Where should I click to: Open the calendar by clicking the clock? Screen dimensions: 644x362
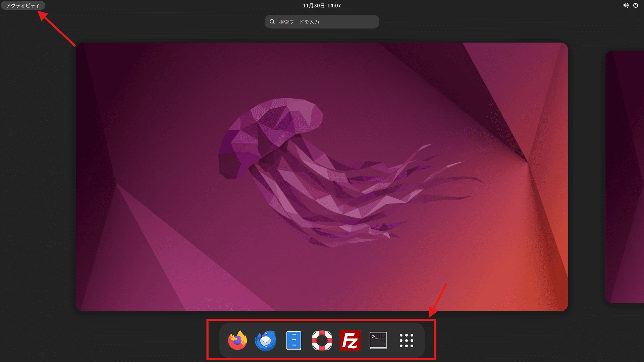[321, 5]
